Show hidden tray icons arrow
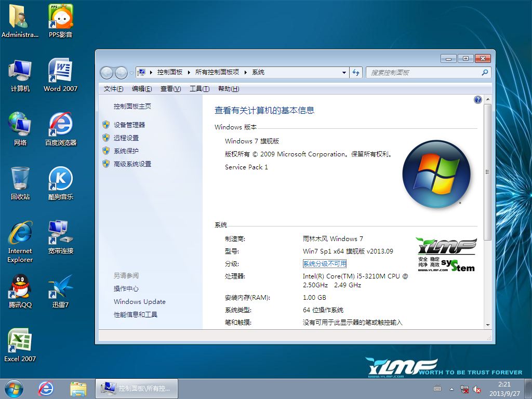 click(451, 389)
